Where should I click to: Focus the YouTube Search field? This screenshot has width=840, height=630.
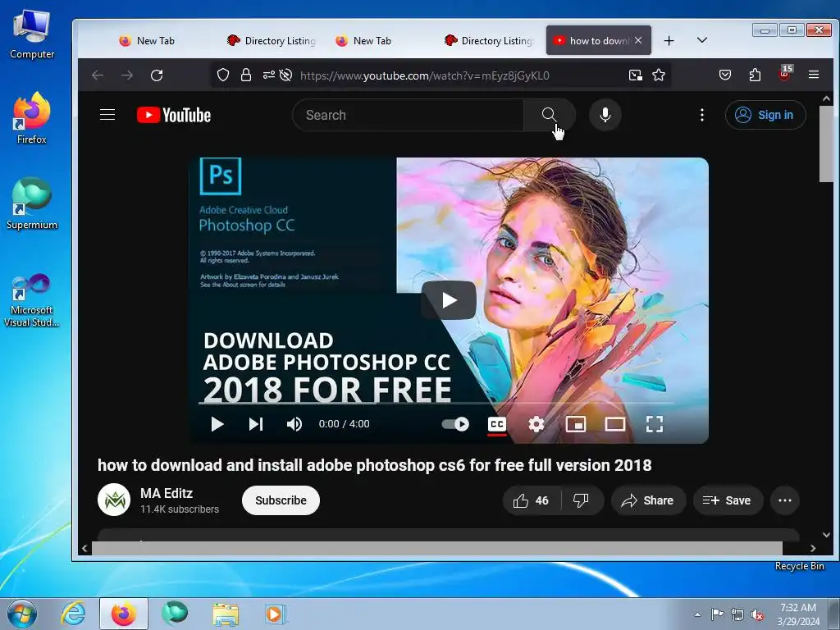409,115
